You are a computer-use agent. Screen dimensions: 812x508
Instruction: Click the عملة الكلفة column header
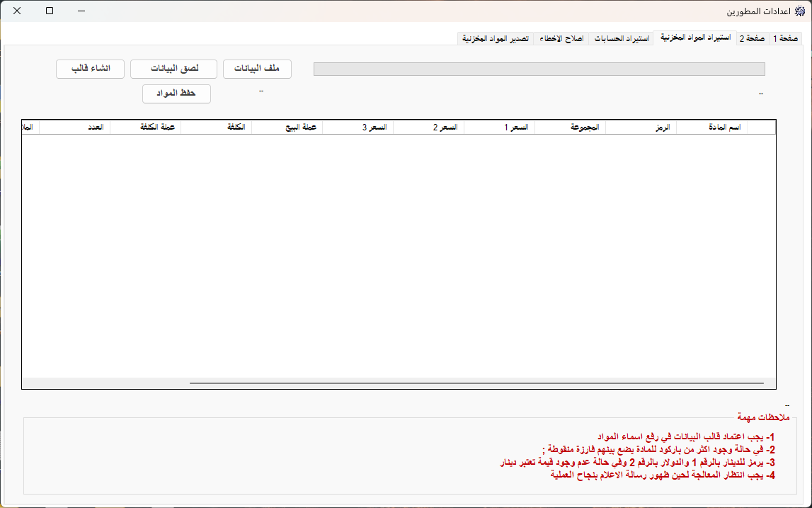point(146,128)
